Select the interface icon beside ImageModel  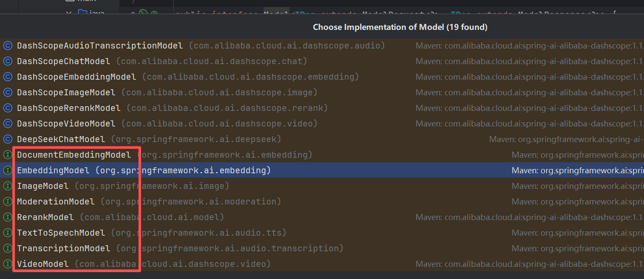(x=7, y=186)
